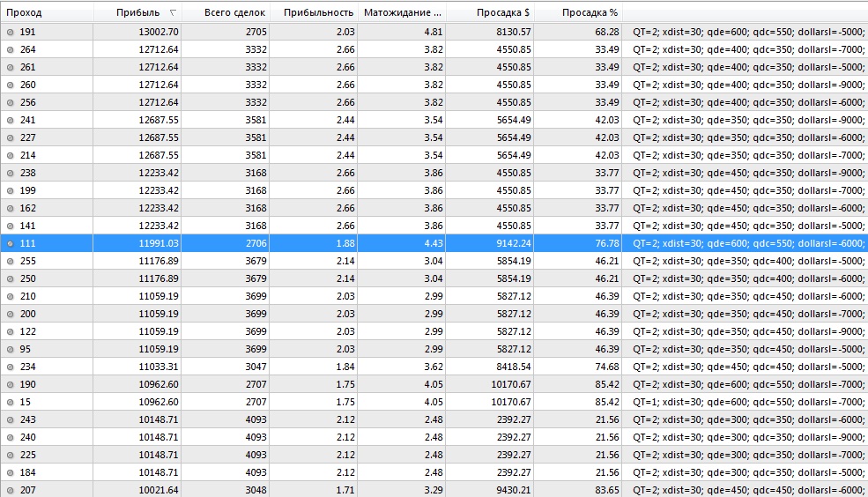The image size is (868, 497).
Task: Click the pass icon beside row 184
Action: coord(10,472)
